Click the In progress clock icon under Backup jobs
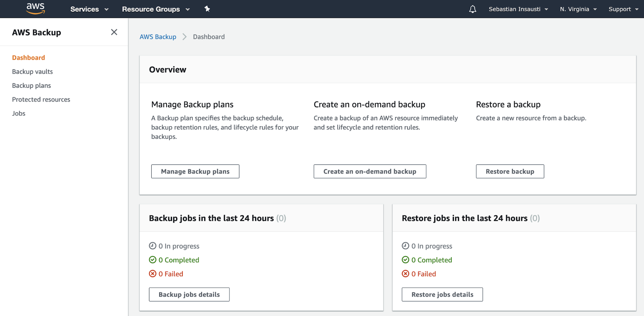This screenshot has width=644, height=316. [x=153, y=246]
